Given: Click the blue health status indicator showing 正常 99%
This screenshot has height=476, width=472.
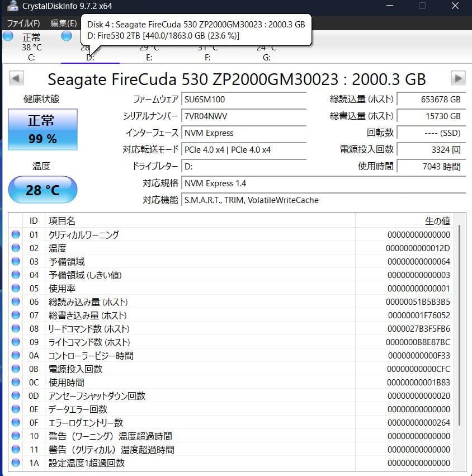Looking at the screenshot, I should [42, 130].
